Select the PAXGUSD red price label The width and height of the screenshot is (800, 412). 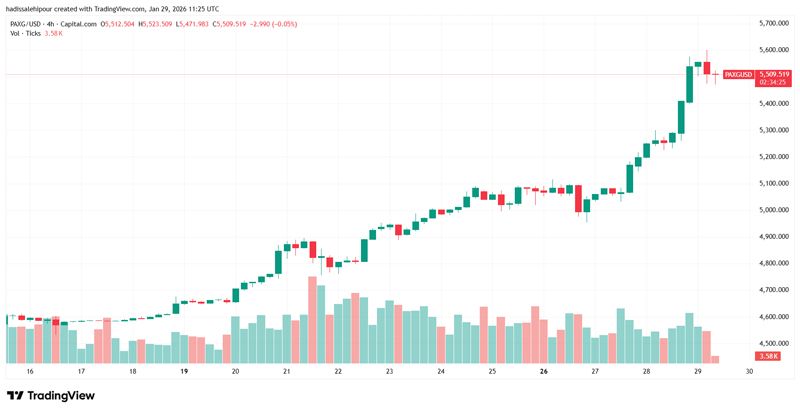(x=739, y=75)
